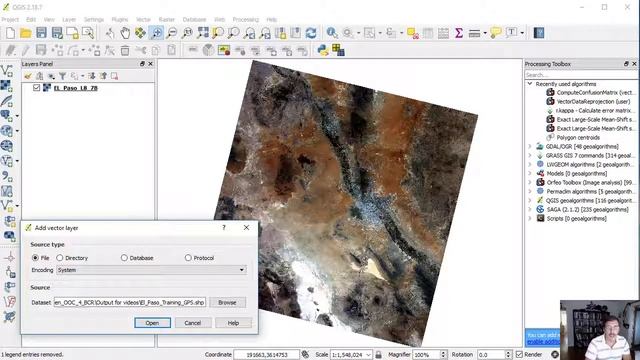Select the Database source type radio button

(x=124, y=258)
